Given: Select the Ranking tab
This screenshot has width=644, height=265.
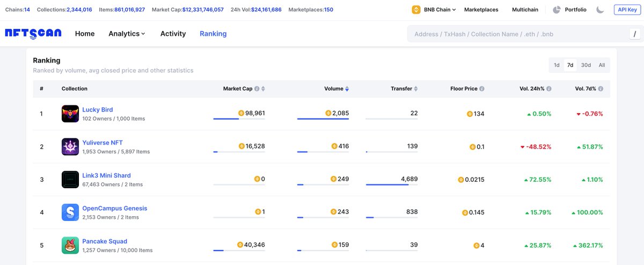Looking at the screenshot, I should click(213, 33).
